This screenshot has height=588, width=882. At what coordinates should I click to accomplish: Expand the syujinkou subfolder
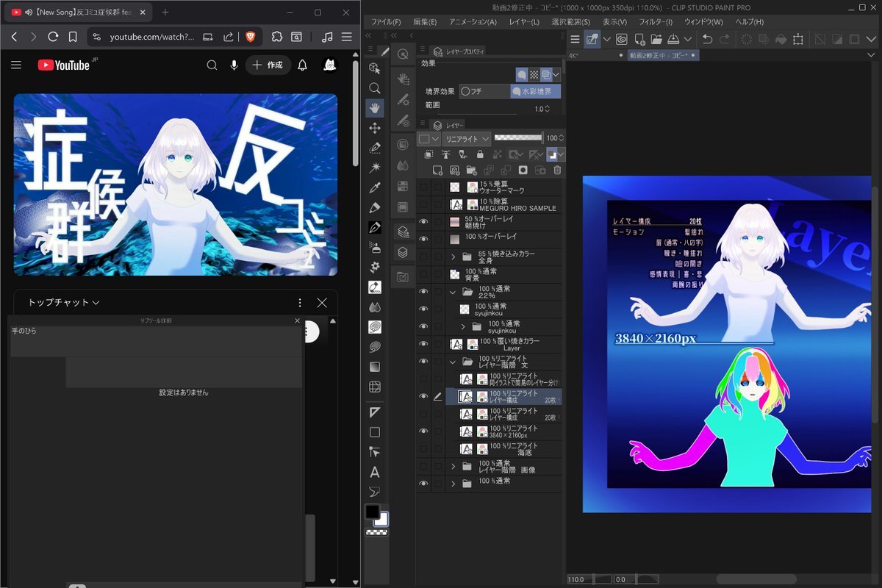tap(463, 326)
